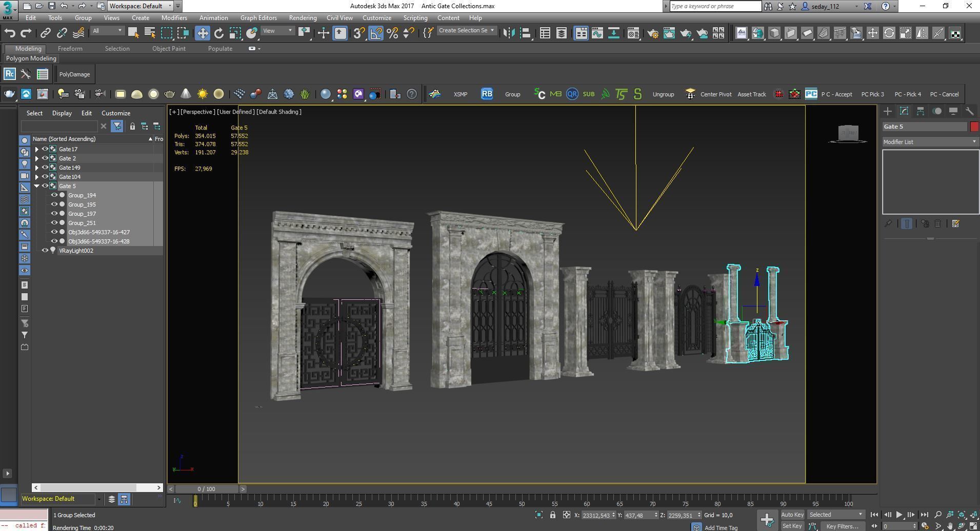Click the Select by Name icon
Viewport: 980px width, 531px height.
(x=150, y=33)
